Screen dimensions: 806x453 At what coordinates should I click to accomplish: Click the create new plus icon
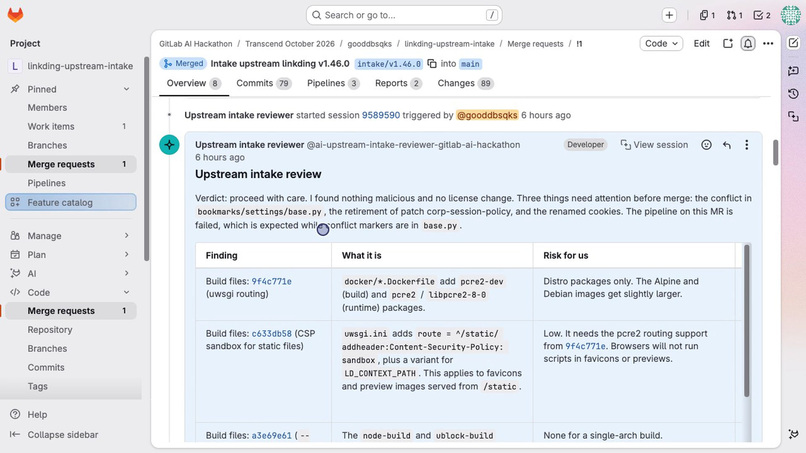pos(669,15)
